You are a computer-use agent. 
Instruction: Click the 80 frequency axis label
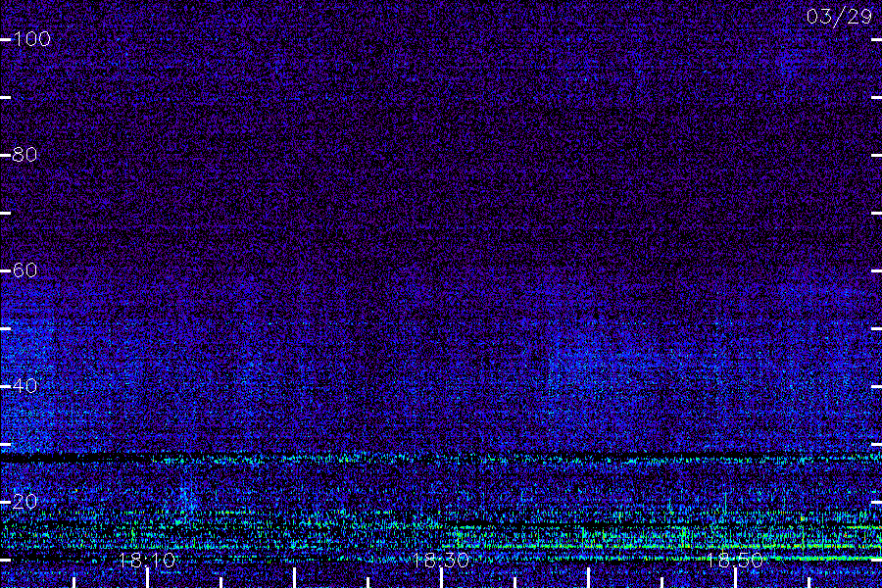tap(24, 155)
